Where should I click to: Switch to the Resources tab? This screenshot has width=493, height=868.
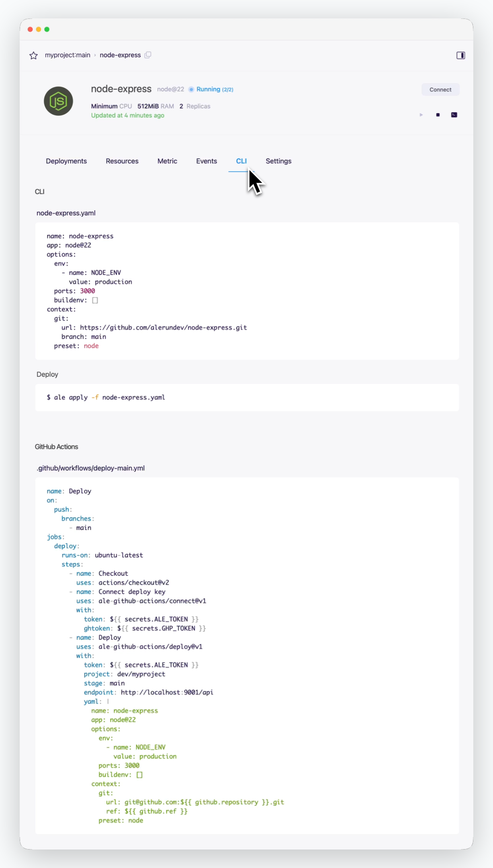(122, 161)
